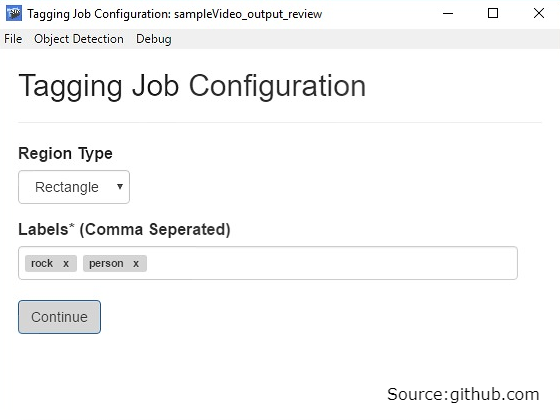Open the File menu
The width and height of the screenshot is (560, 420).
click(x=13, y=39)
